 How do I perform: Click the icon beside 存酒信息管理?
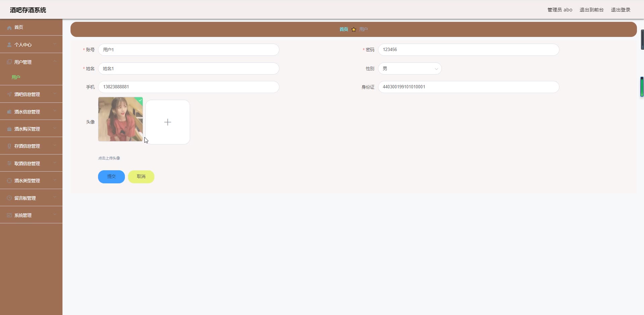click(9, 146)
